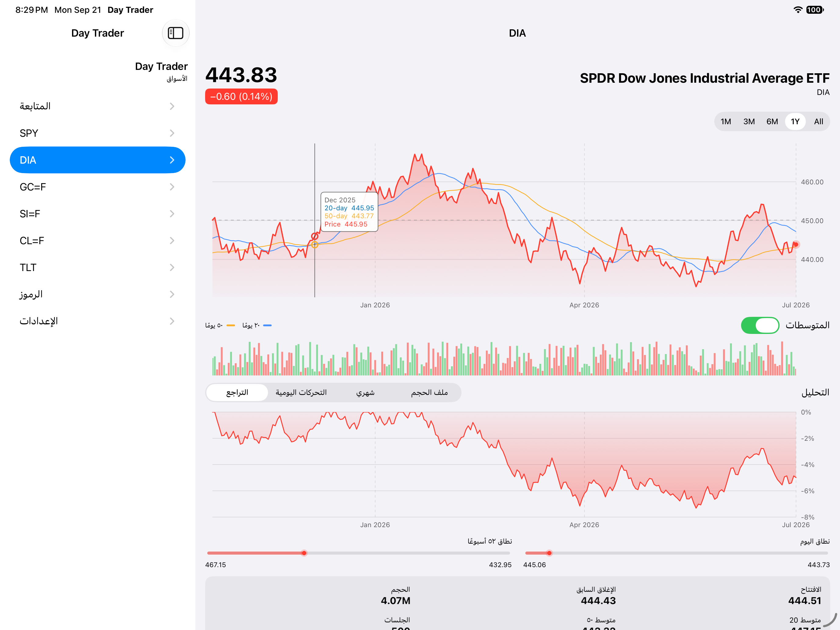Screen dimensions: 840x630
Task: Click the 432.95 52-week low value
Action: pyautogui.click(x=500, y=565)
